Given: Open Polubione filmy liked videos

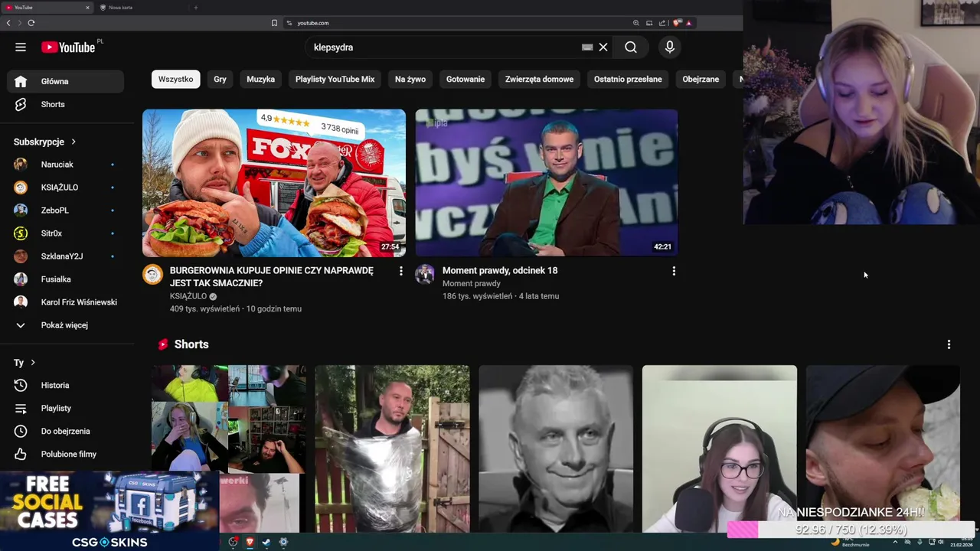Looking at the screenshot, I should click(x=65, y=455).
